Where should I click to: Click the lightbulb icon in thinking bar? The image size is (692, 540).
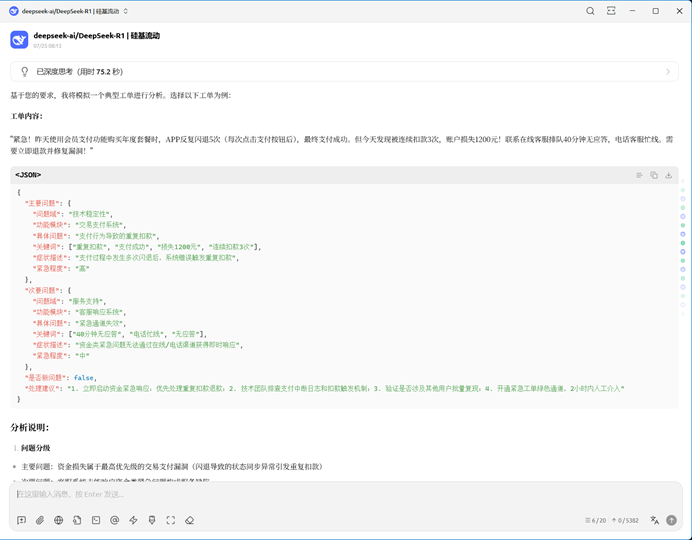(x=25, y=71)
